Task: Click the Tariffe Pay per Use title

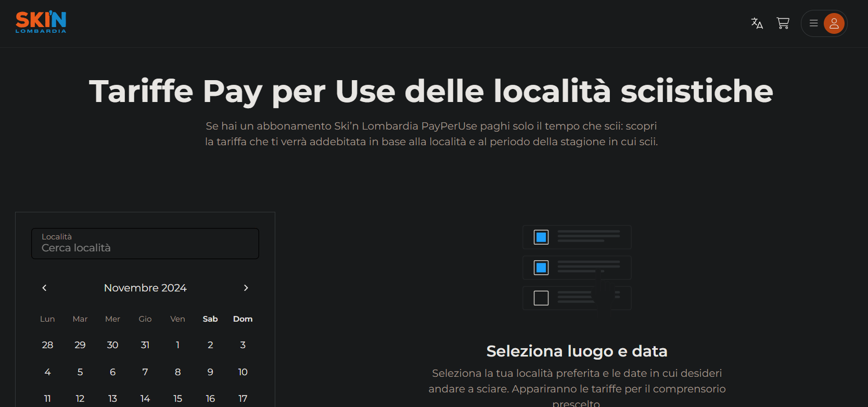Action: pyautogui.click(x=431, y=92)
